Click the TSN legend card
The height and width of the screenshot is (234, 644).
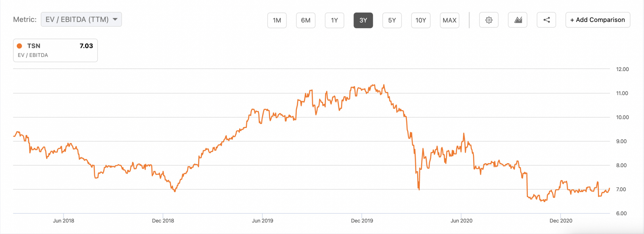tap(55, 50)
